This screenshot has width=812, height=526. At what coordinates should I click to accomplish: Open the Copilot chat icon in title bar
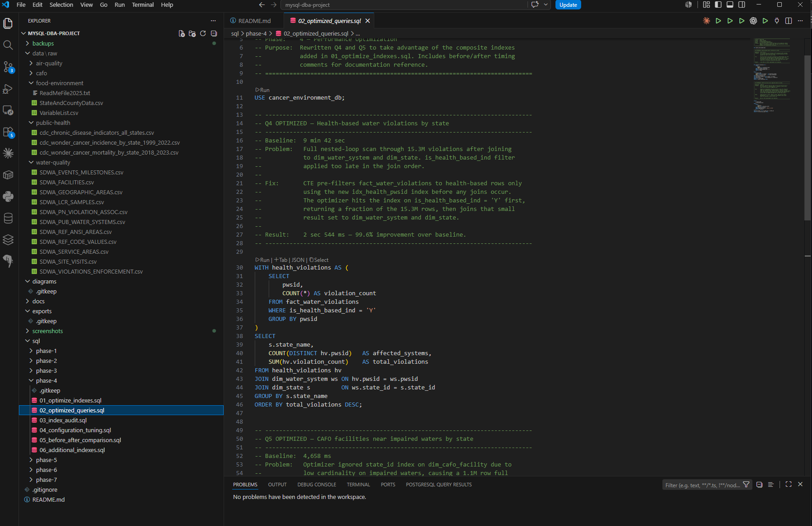click(535, 5)
